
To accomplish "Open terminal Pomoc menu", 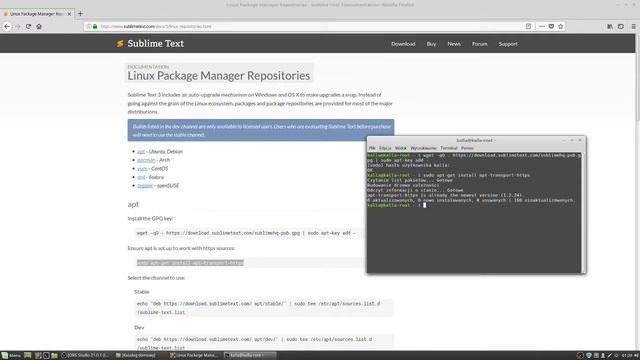I will [467, 148].
